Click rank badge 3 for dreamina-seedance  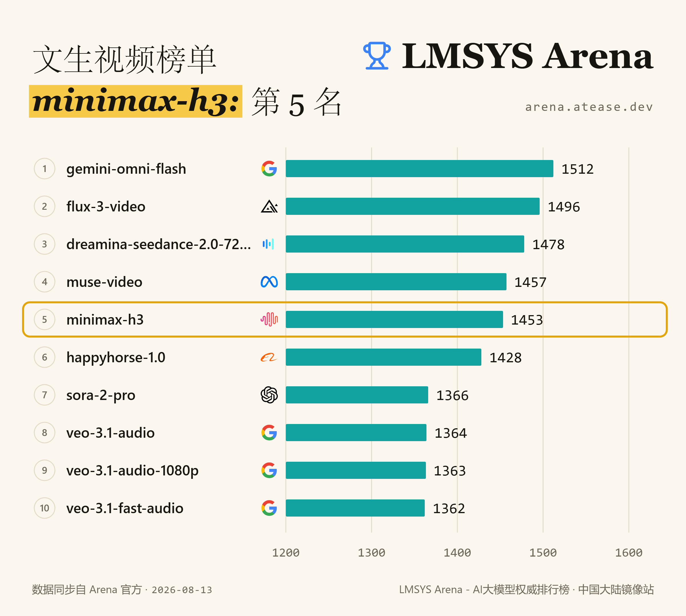45,244
